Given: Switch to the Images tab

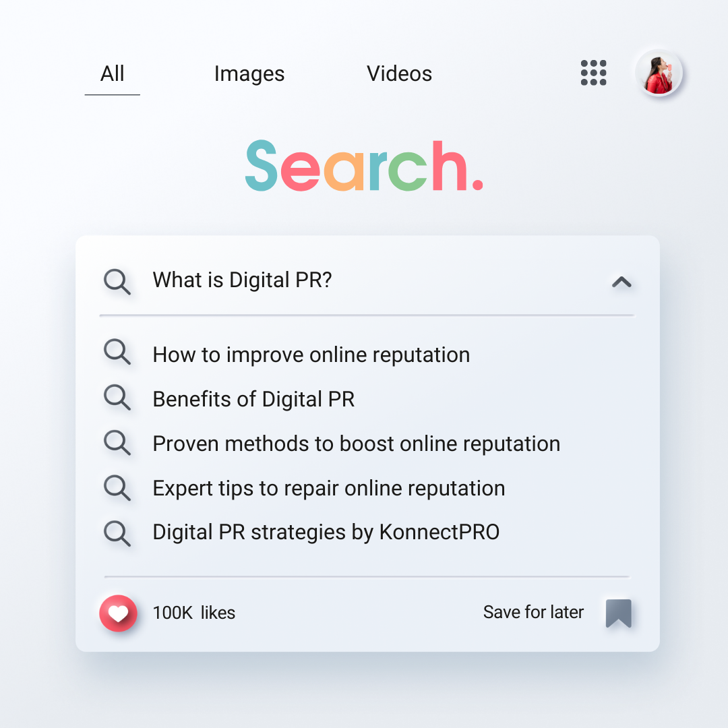Looking at the screenshot, I should (x=249, y=73).
